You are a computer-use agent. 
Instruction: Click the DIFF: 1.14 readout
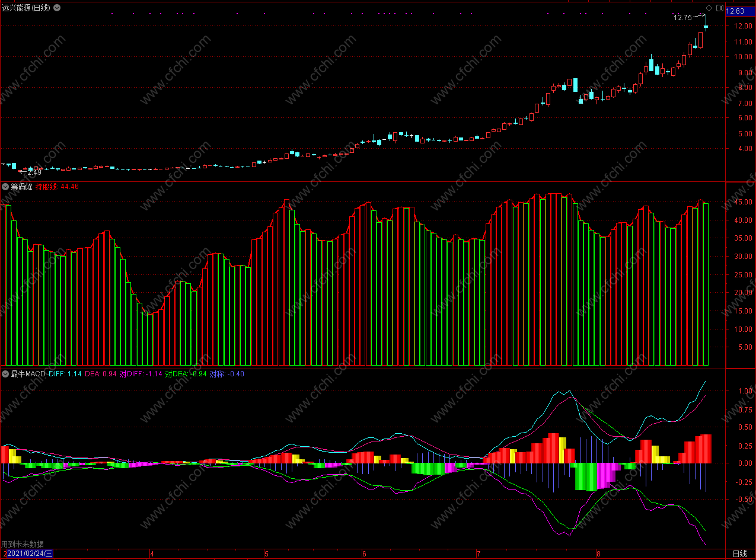(x=65, y=374)
